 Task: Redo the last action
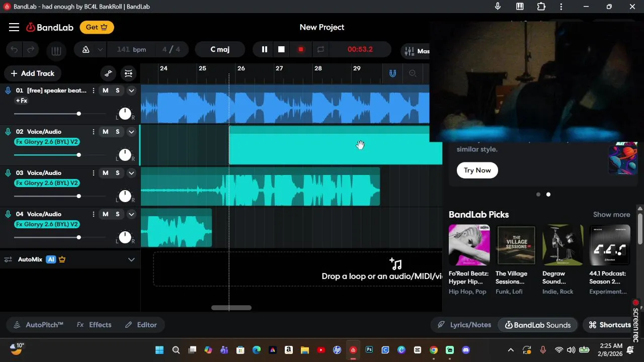31,50
